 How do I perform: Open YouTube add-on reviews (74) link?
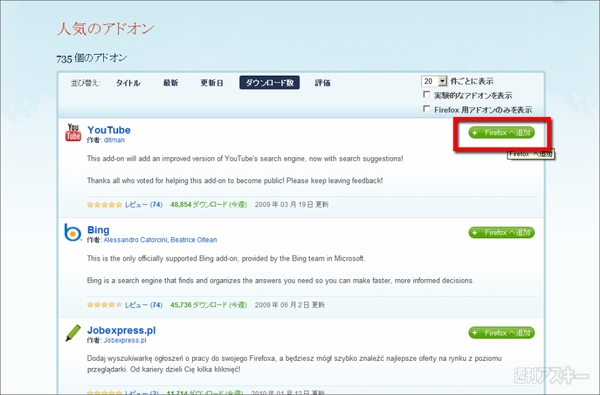point(143,205)
